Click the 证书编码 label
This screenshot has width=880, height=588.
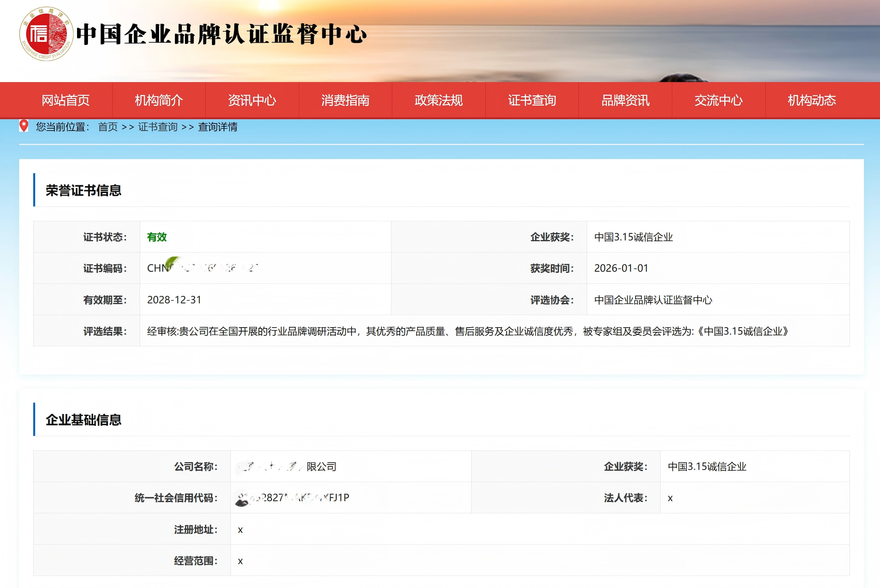pyautogui.click(x=105, y=268)
